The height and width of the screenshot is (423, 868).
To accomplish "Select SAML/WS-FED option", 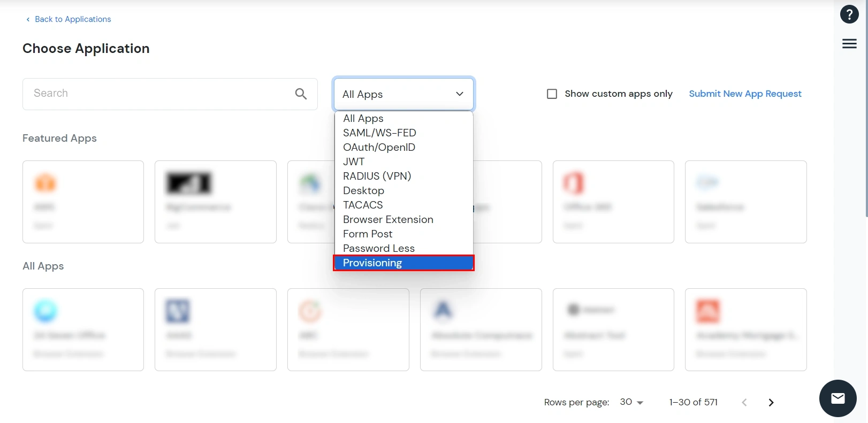I will click(403, 133).
